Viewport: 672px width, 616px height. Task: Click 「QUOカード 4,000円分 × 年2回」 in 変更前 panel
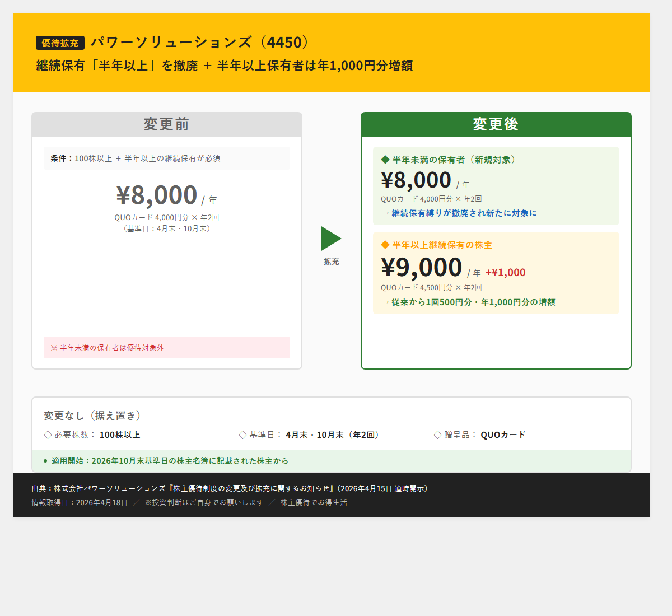coord(167,217)
